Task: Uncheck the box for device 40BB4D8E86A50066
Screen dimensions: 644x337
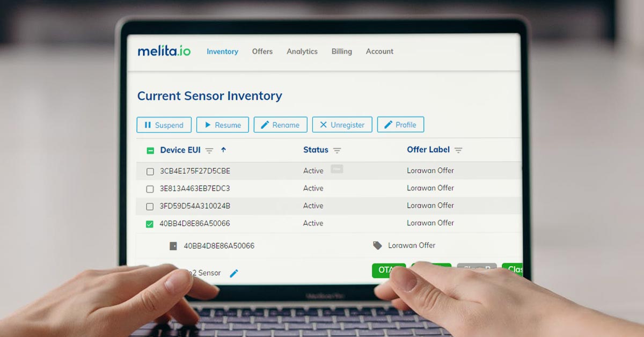Action: click(150, 224)
